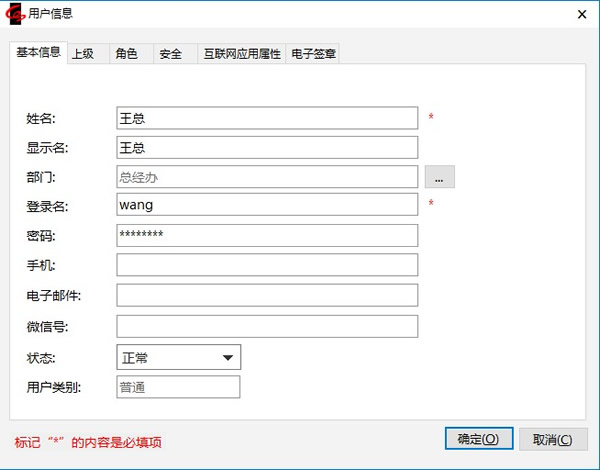Click the 部门 field showing 总经办

[267, 177]
